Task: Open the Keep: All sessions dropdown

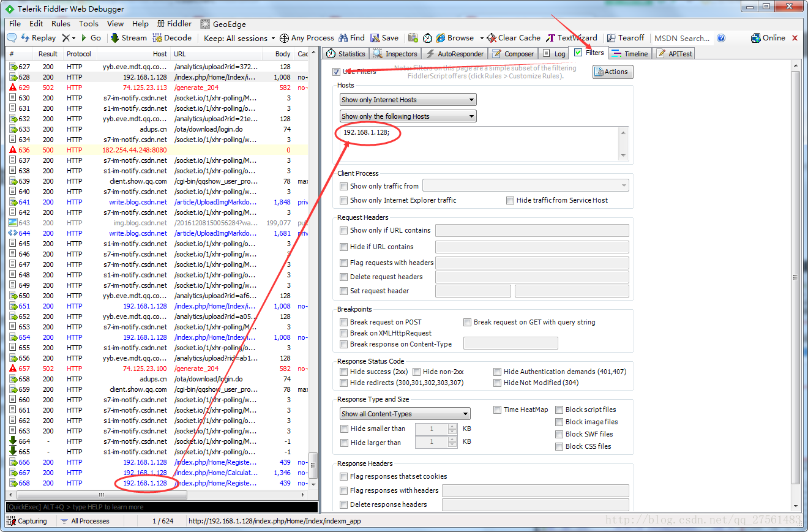Action: (239, 38)
